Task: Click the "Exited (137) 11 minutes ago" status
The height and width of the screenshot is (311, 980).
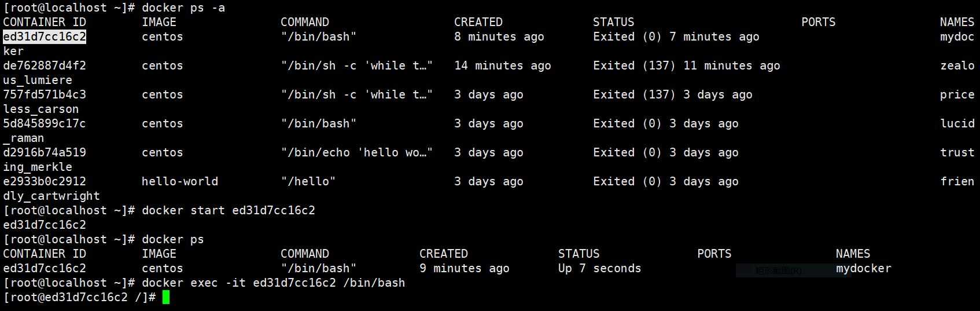Action: tap(687, 65)
